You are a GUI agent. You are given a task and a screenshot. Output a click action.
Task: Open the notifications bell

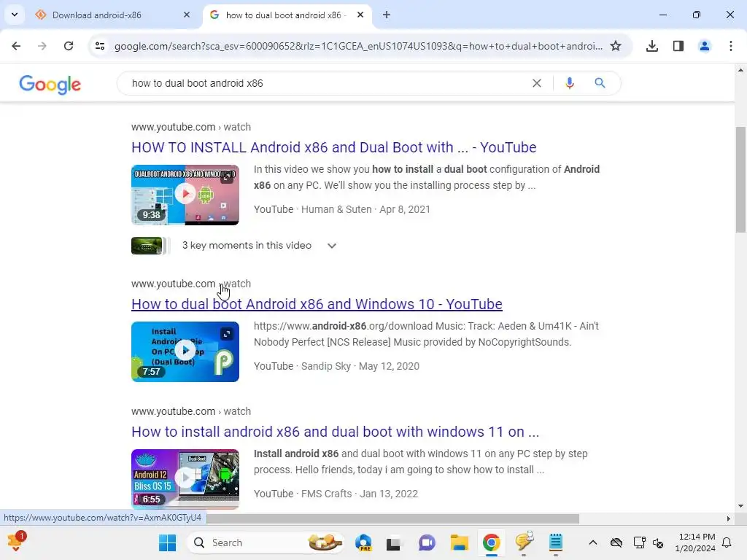click(727, 542)
